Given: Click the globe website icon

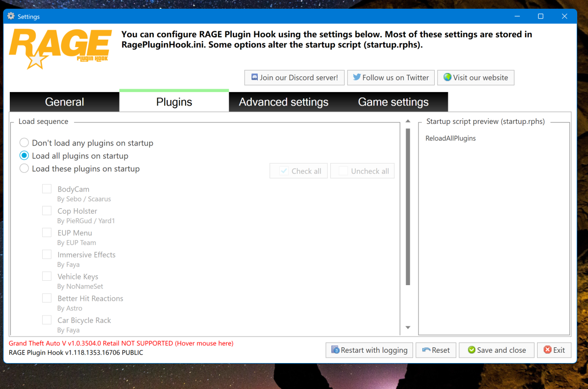Looking at the screenshot, I should 447,77.
